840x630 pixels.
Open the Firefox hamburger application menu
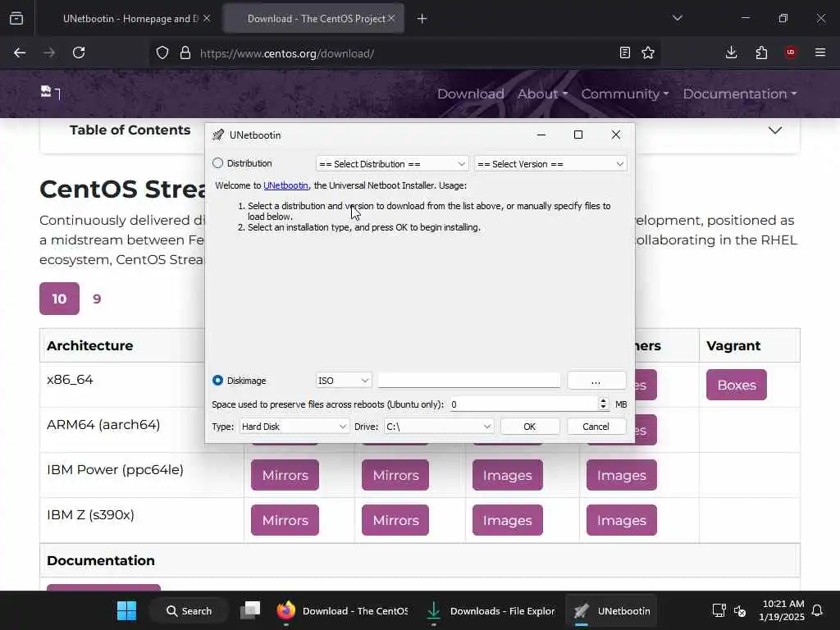[x=820, y=52]
